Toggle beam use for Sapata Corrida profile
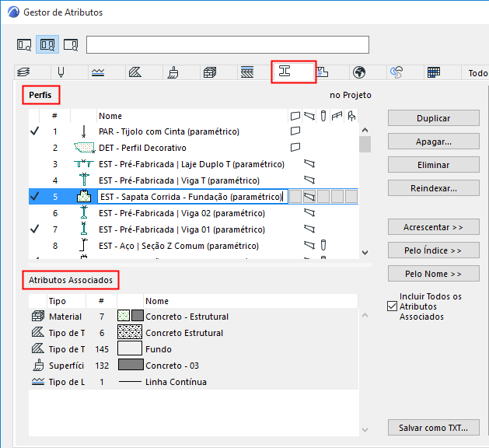Viewport: 489px width, 448px height. (x=309, y=197)
